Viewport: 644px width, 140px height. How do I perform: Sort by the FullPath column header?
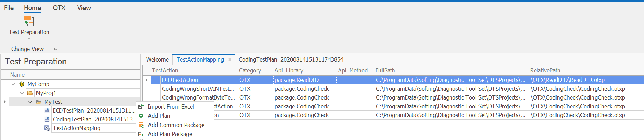tap(452, 70)
